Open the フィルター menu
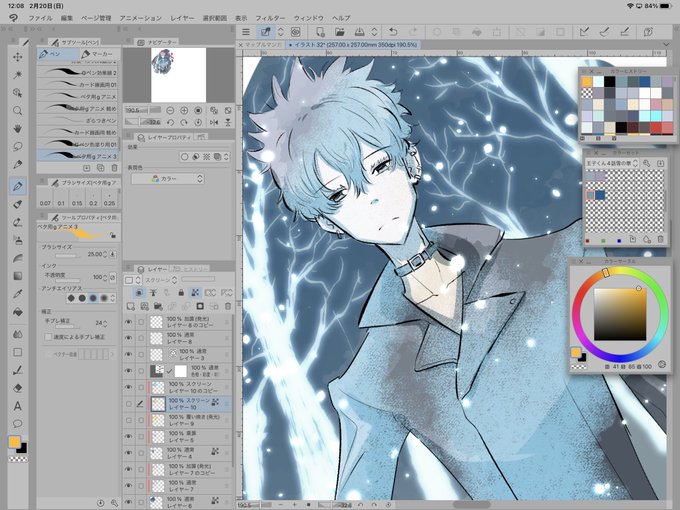The width and height of the screenshot is (680, 510). [x=270, y=18]
